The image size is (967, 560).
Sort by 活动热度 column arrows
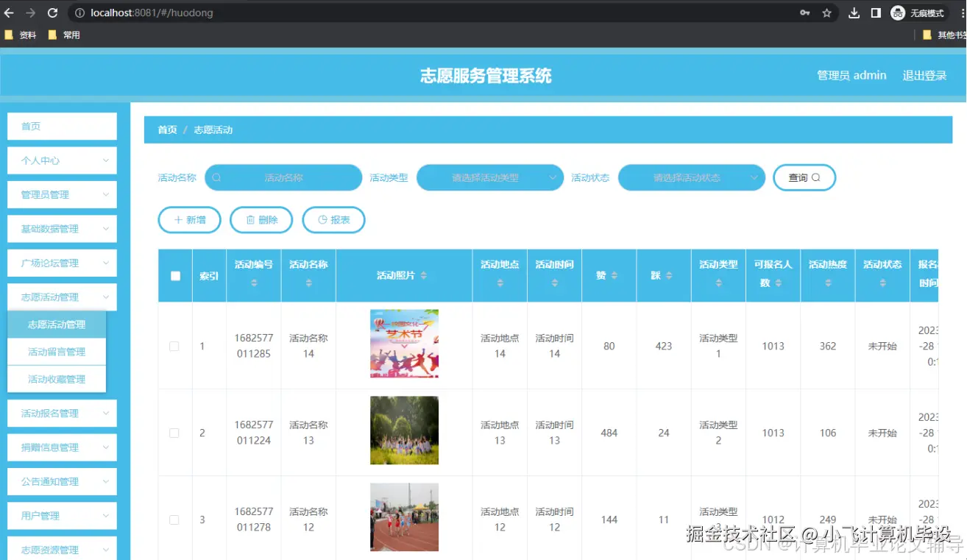[828, 283]
